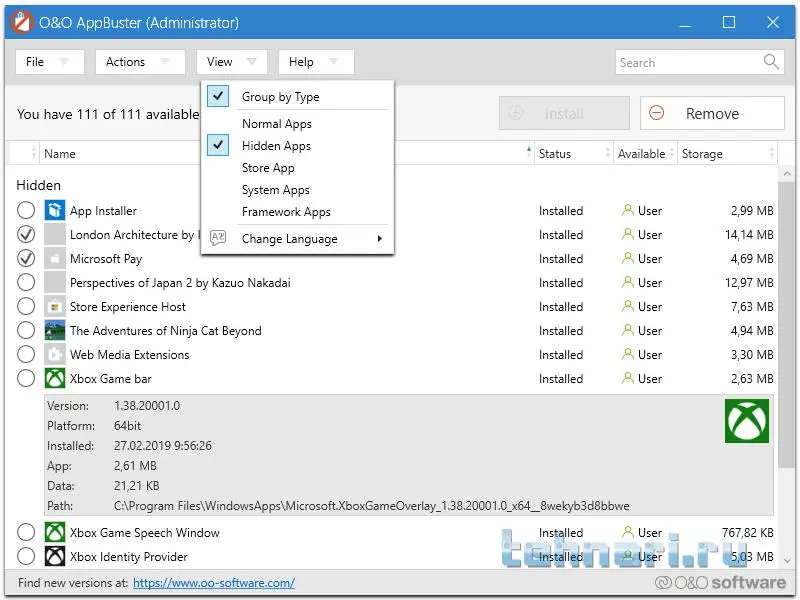The image size is (800, 600).
Task: Click the App Installer package icon
Action: click(x=55, y=210)
